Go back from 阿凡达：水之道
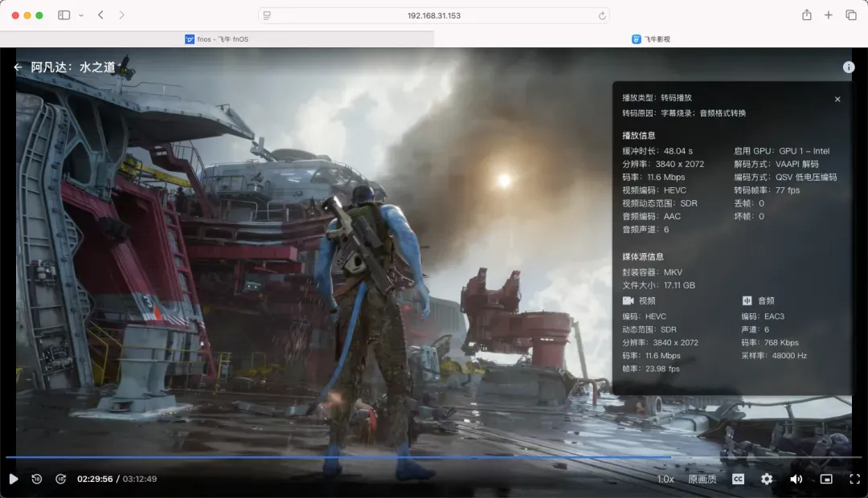The height and width of the screenshot is (498, 868). click(x=18, y=67)
